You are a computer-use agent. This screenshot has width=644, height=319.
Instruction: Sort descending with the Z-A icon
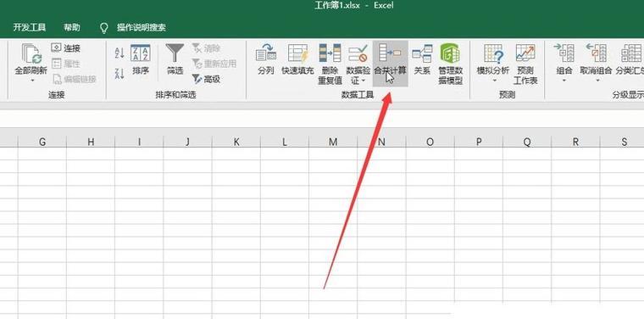pos(119,73)
